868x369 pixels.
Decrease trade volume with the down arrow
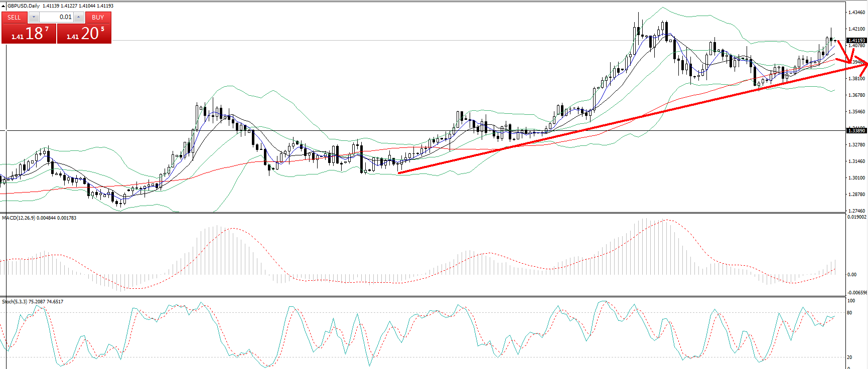tap(34, 17)
